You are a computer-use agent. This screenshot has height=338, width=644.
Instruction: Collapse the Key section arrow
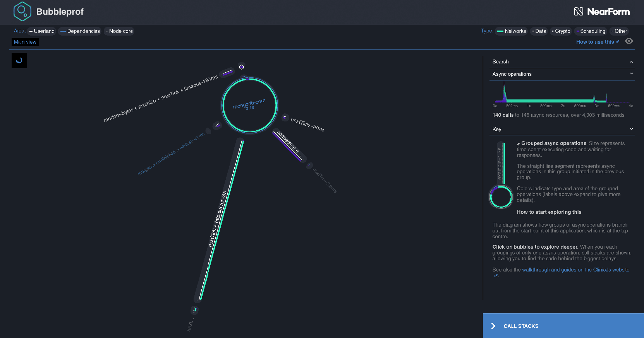pyautogui.click(x=631, y=129)
